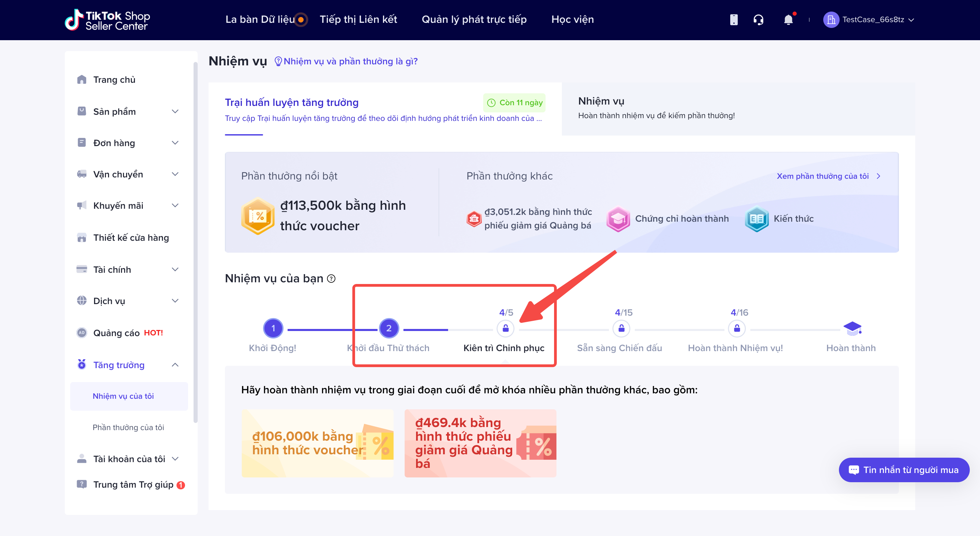Select the locked Kiên trì Chinh phục stage
980x536 pixels.
(505, 328)
